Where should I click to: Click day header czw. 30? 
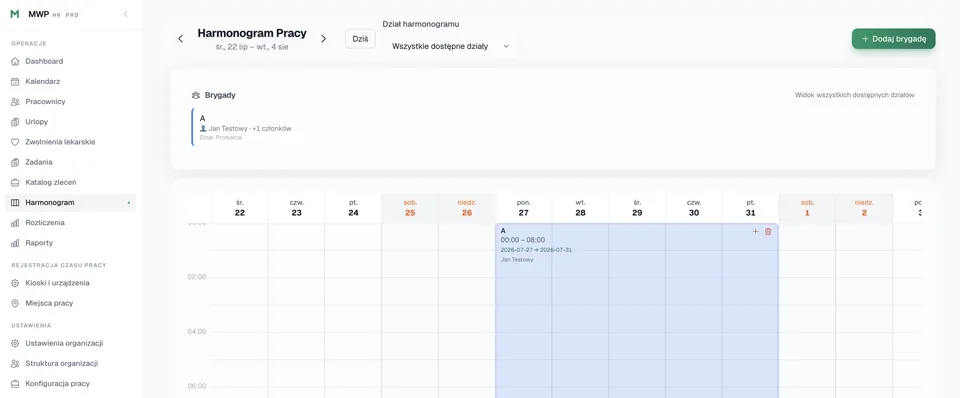pyautogui.click(x=694, y=208)
